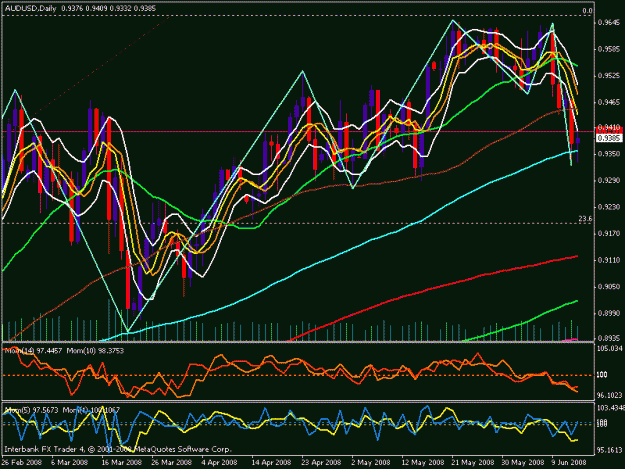Click the 0.9230 price axis label
The width and height of the screenshot is (625, 469).
[609, 207]
